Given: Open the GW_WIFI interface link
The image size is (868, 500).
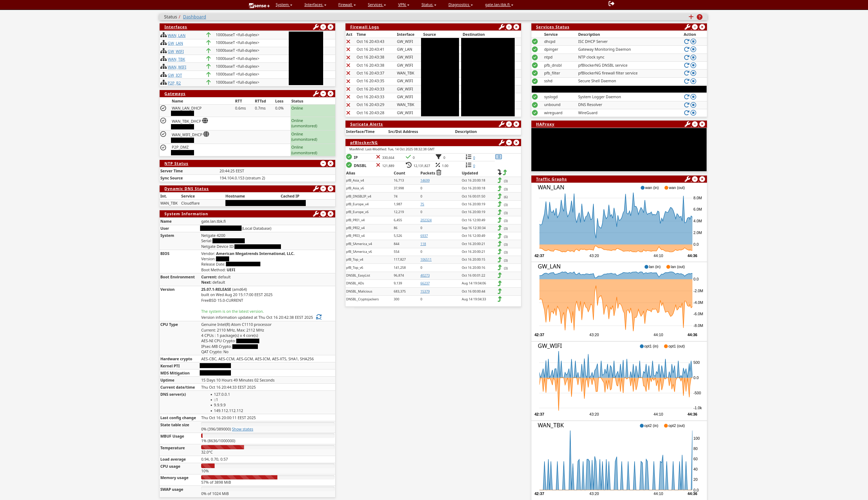Looking at the screenshot, I should tap(176, 51).
